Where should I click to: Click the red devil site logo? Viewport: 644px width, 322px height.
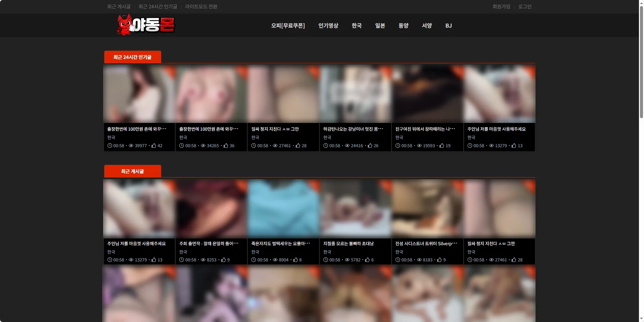click(146, 25)
